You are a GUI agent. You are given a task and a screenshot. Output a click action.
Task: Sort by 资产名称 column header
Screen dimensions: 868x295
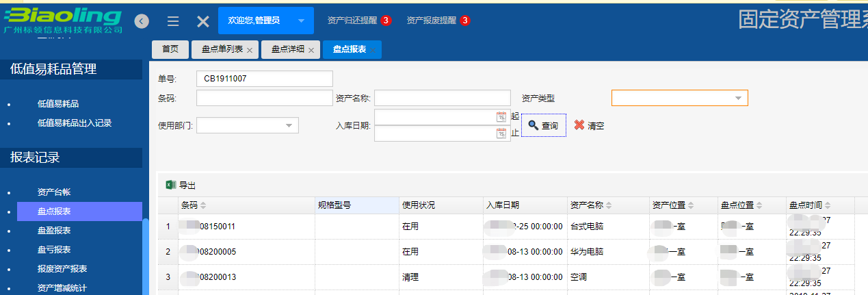coord(590,205)
